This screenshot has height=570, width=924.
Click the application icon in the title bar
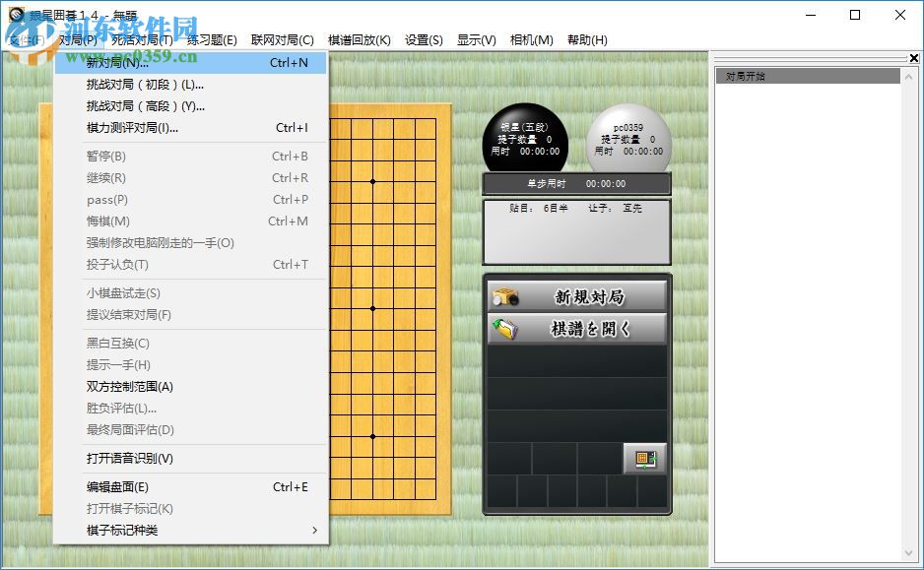[14, 14]
